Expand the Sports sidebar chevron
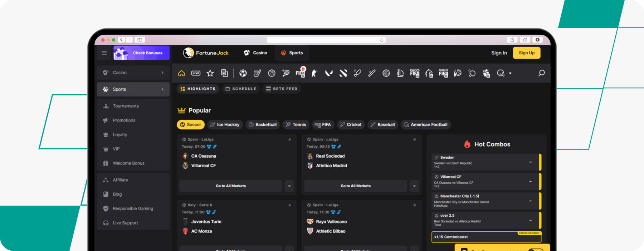Image resolution: width=644 pixels, height=251 pixels. tap(163, 89)
